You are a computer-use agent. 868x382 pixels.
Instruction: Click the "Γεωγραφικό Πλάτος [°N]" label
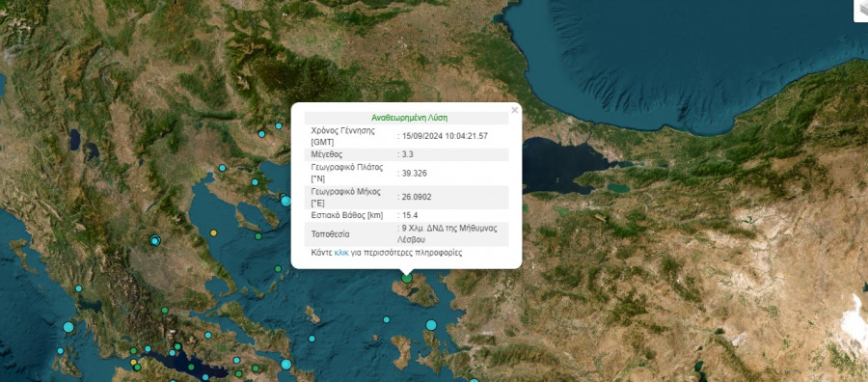347,173
